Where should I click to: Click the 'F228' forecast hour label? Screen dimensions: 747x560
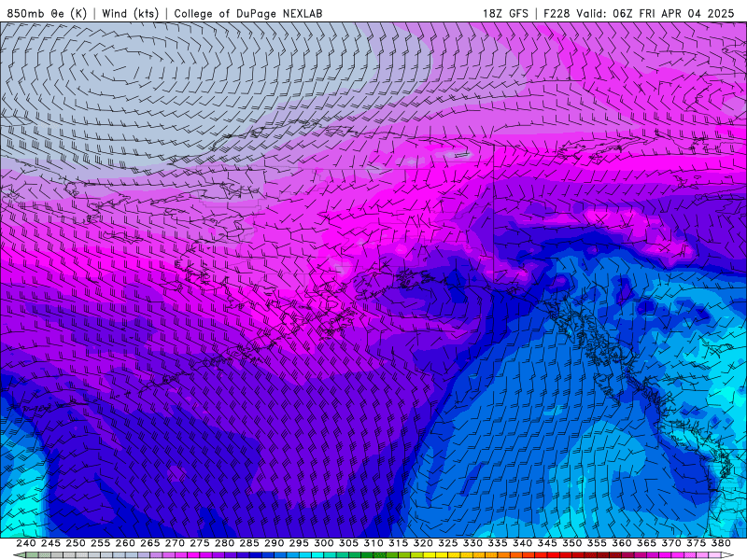[x=557, y=13]
